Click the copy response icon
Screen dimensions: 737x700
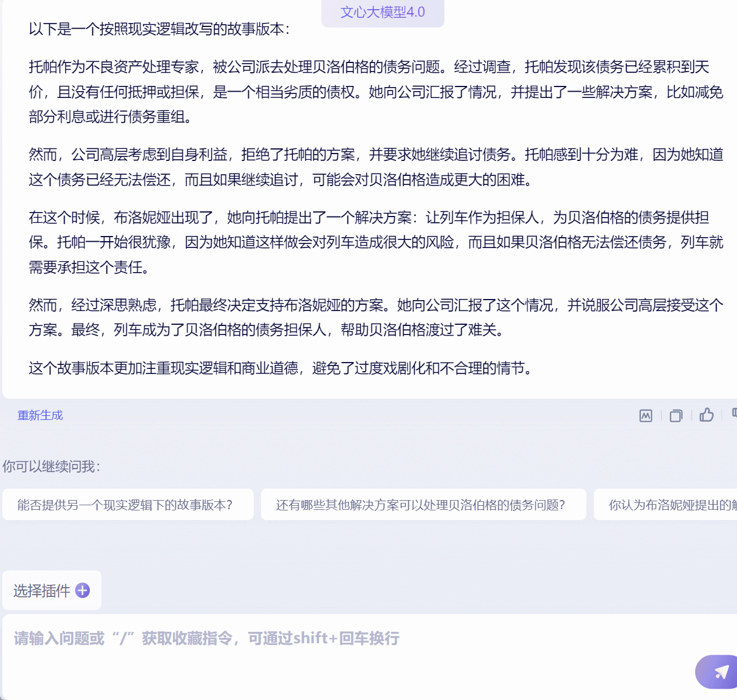point(676,416)
